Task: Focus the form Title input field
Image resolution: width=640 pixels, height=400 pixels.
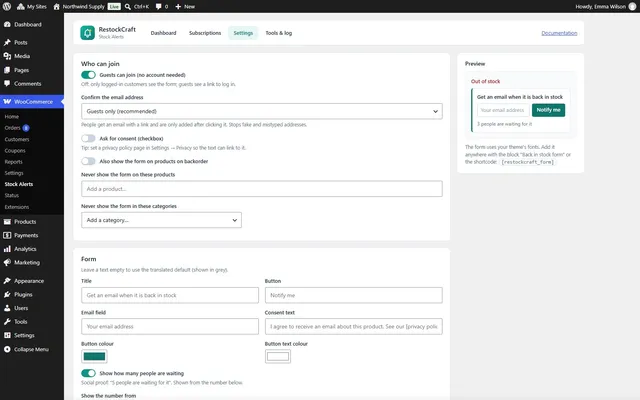Action: (170, 295)
